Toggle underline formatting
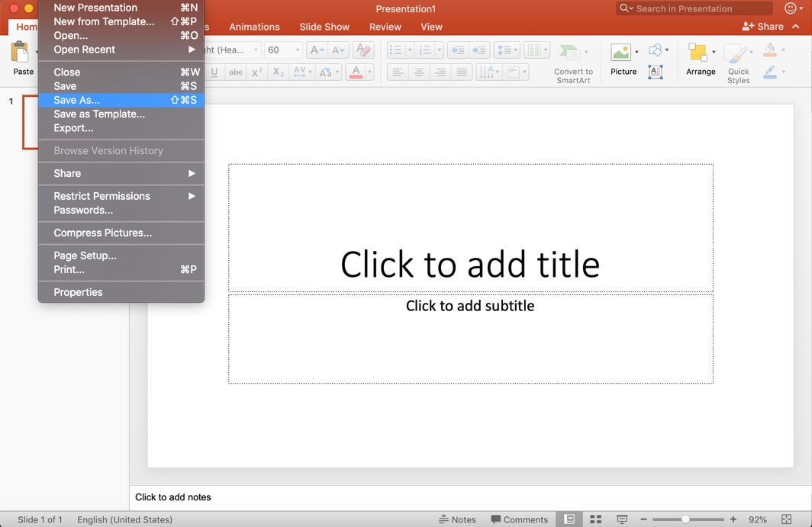 click(x=214, y=72)
